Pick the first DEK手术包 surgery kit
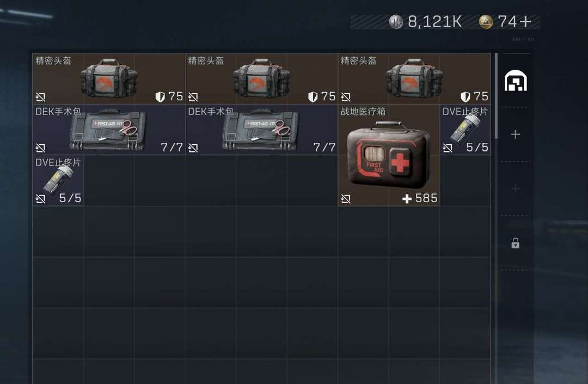 pos(109,130)
